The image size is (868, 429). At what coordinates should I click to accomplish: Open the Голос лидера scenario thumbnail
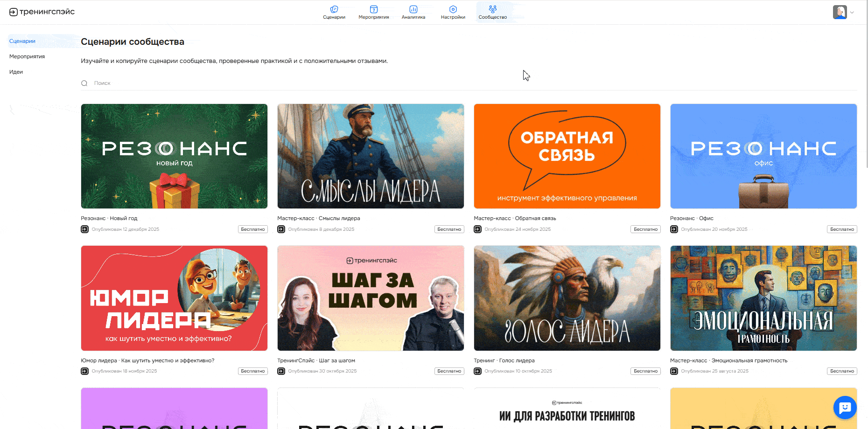pos(567,298)
